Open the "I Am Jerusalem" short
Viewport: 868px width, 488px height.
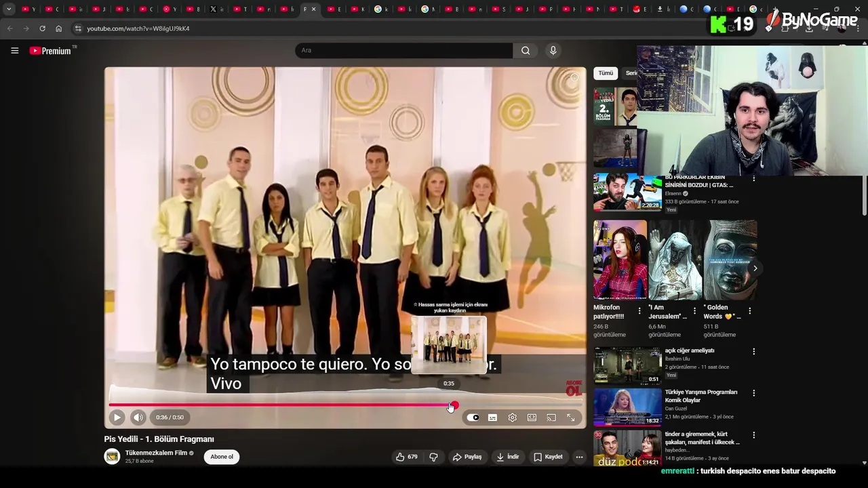(675, 260)
